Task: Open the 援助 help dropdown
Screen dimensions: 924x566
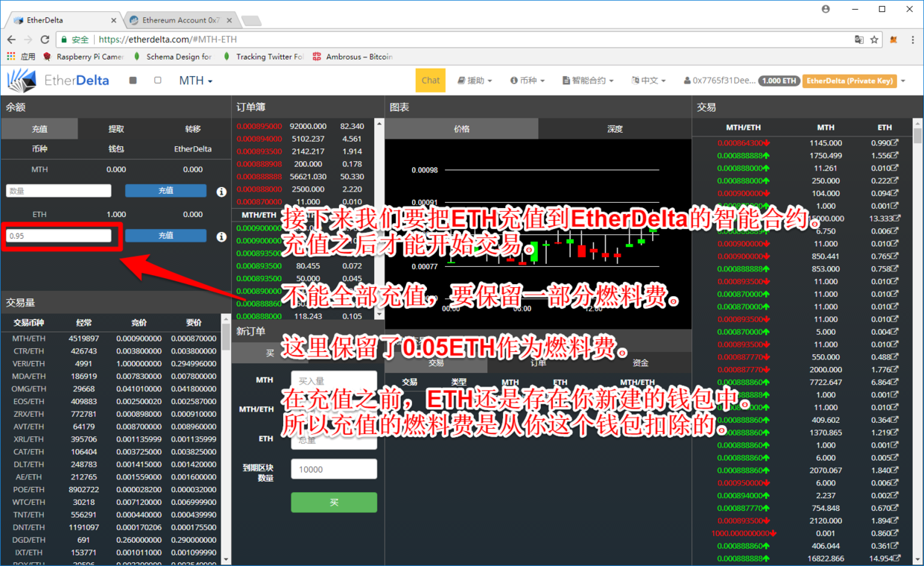Action: [x=475, y=81]
